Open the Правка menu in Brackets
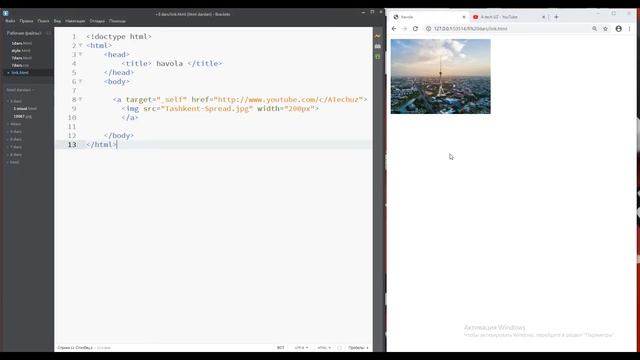 (x=26, y=21)
